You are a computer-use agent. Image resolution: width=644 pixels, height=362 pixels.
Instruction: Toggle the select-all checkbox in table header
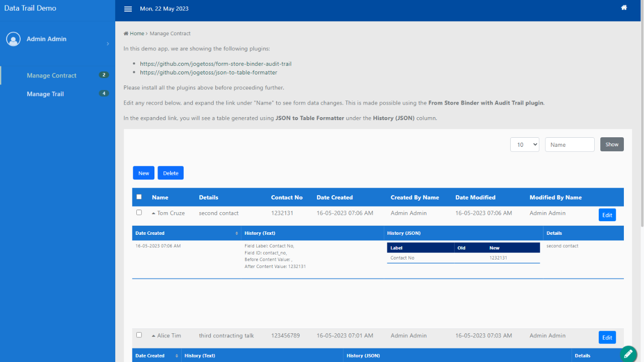139,197
